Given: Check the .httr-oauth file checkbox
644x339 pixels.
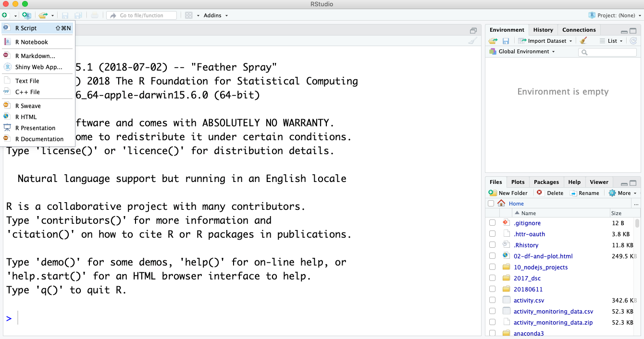Looking at the screenshot, I should [x=492, y=234].
